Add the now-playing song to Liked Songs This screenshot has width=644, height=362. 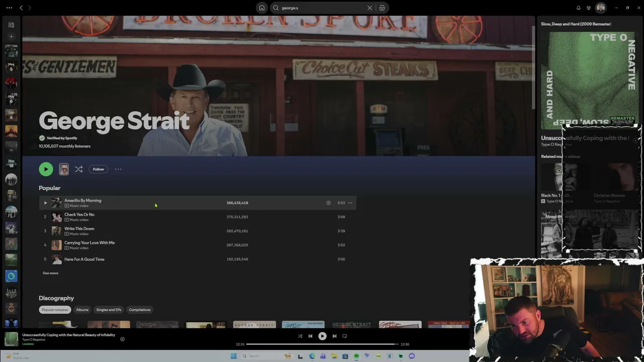pos(122,339)
